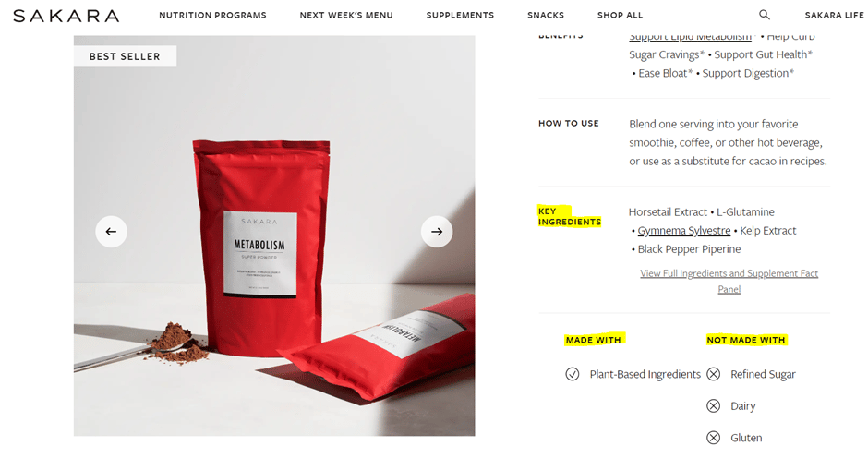Open Shop All menu item

click(x=620, y=15)
